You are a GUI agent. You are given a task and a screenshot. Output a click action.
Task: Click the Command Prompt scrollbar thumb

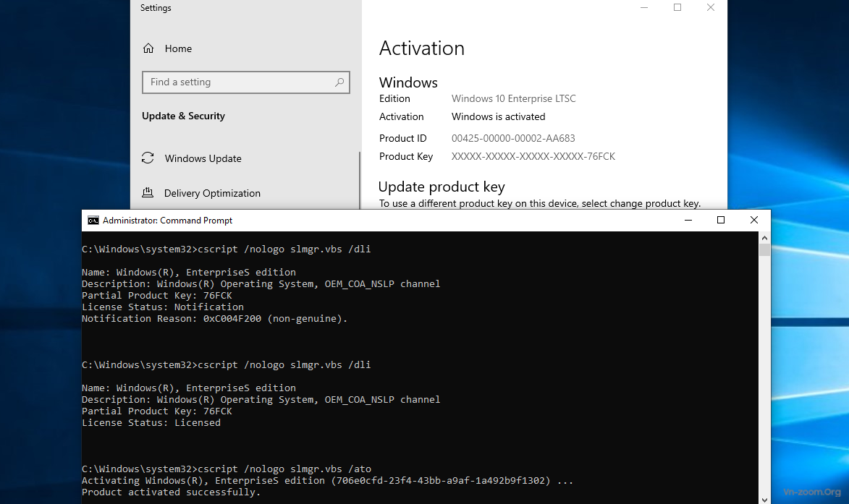(x=764, y=249)
